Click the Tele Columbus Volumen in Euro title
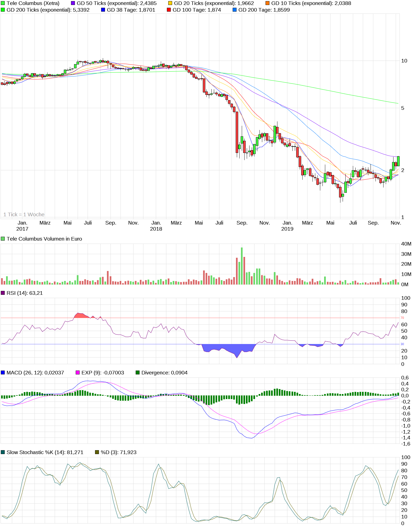The height and width of the screenshot is (529, 420). (x=44, y=239)
